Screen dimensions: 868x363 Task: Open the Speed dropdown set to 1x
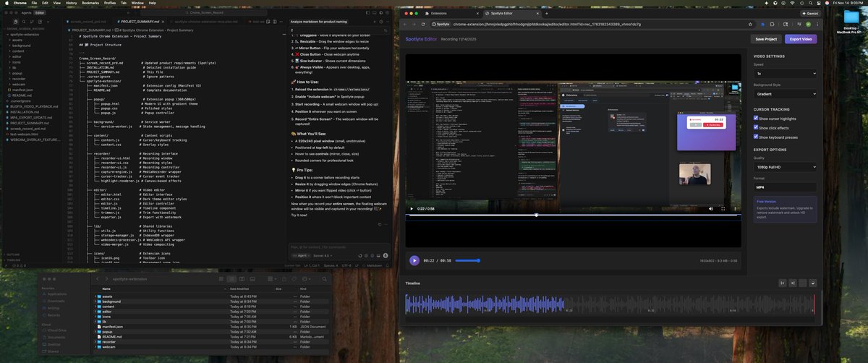[786, 74]
